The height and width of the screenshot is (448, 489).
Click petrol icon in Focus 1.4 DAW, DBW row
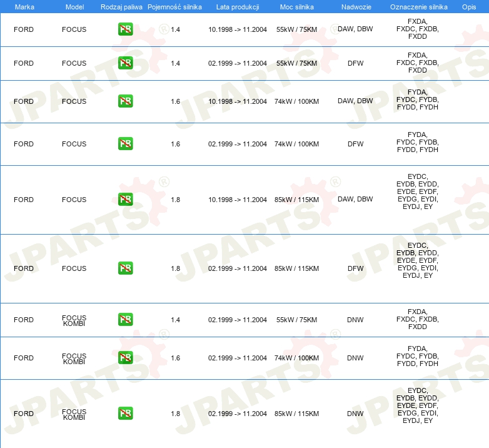(x=125, y=29)
